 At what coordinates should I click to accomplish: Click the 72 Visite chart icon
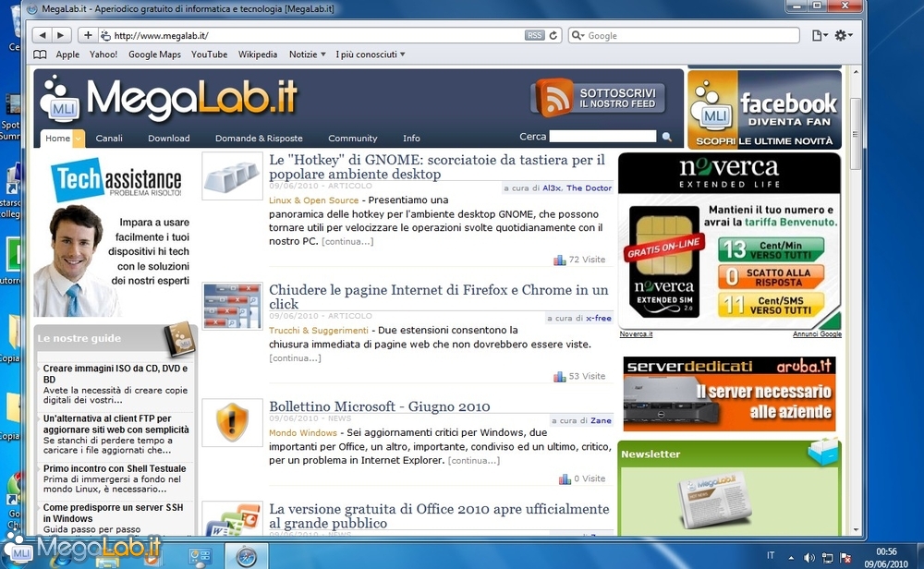(x=560, y=260)
